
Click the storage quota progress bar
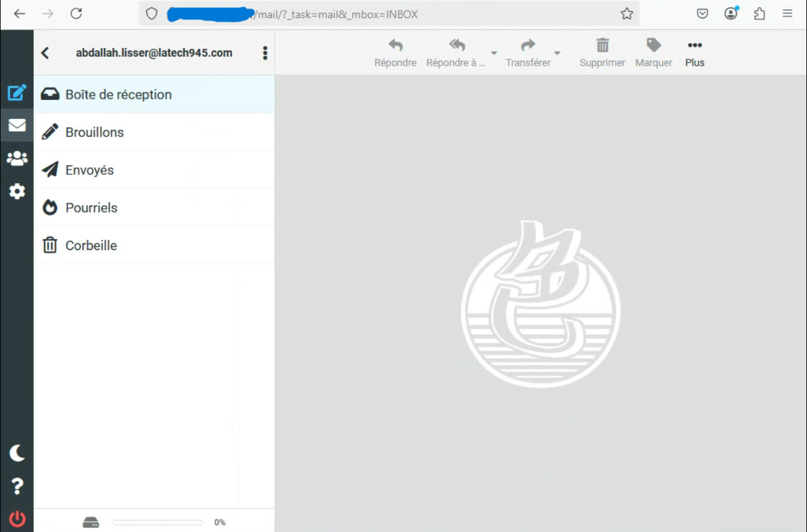(158, 523)
